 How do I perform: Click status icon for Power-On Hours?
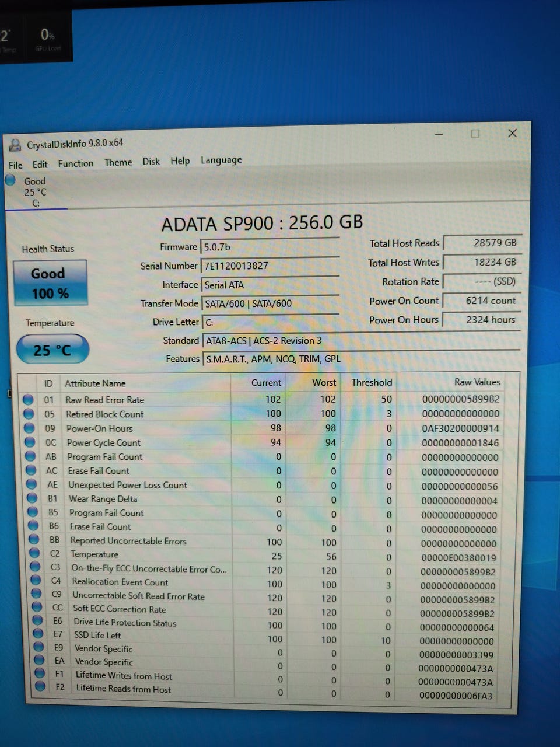pyautogui.click(x=29, y=428)
